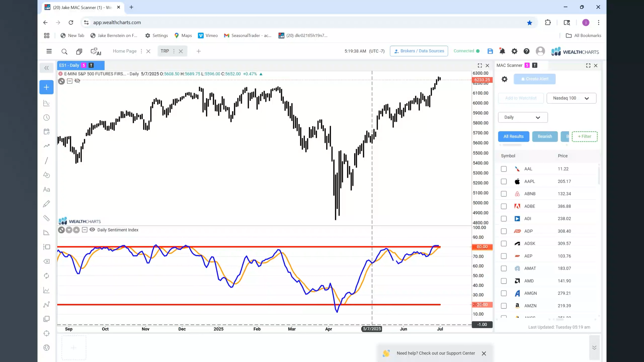Maximize the MAC Scanner panel
This screenshot has height=362, width=644.
(x=588, y=66)
